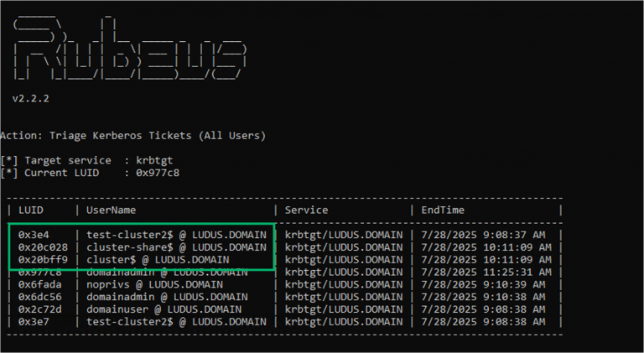The image size is (644, 353).
Task: Click the line "Action: Triage Kerberos Tickets (All Users)"
Action: coord(133,136)
